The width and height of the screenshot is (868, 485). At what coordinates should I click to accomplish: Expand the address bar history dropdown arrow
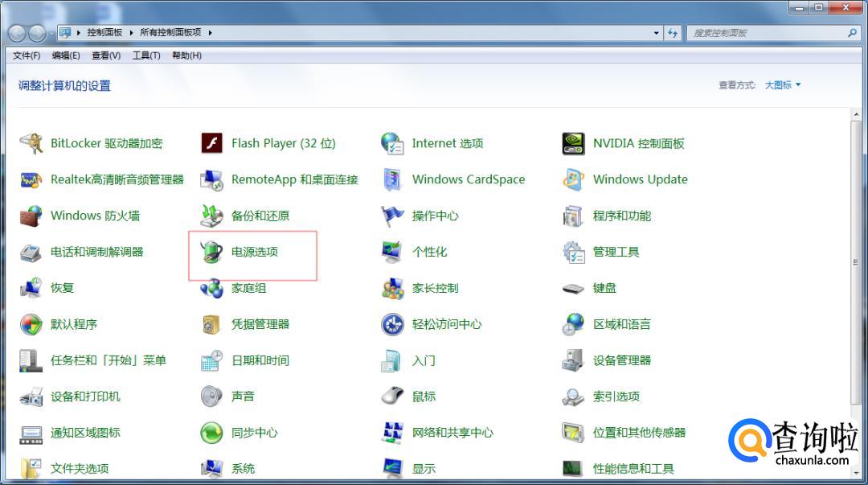coord(657,33)
